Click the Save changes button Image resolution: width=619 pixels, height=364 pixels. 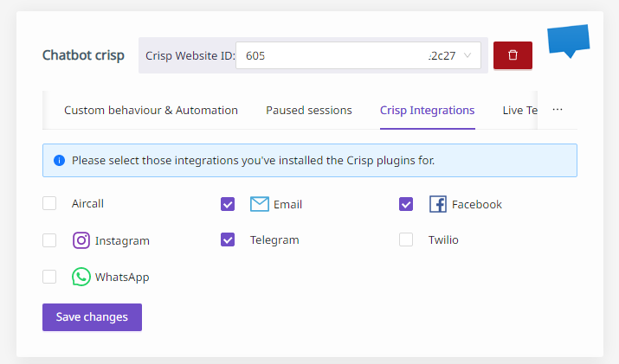click(92, 317)
